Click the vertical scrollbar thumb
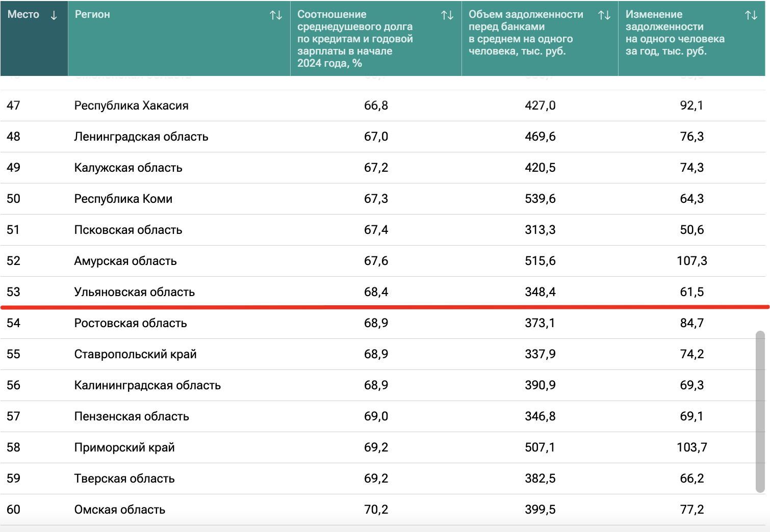This screenshot has width=770, height=532. pyautogui.click(x=760, y=412)
